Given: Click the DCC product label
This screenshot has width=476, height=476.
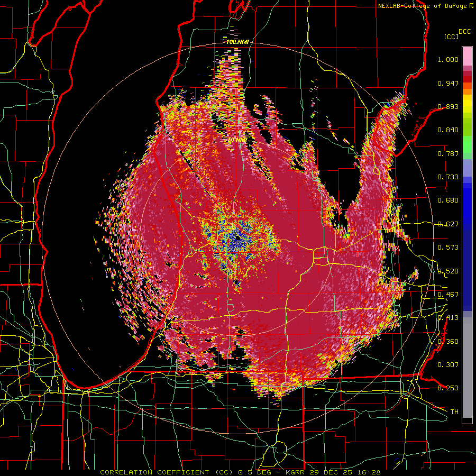Looking at the screenshot, I should (464, 32).
